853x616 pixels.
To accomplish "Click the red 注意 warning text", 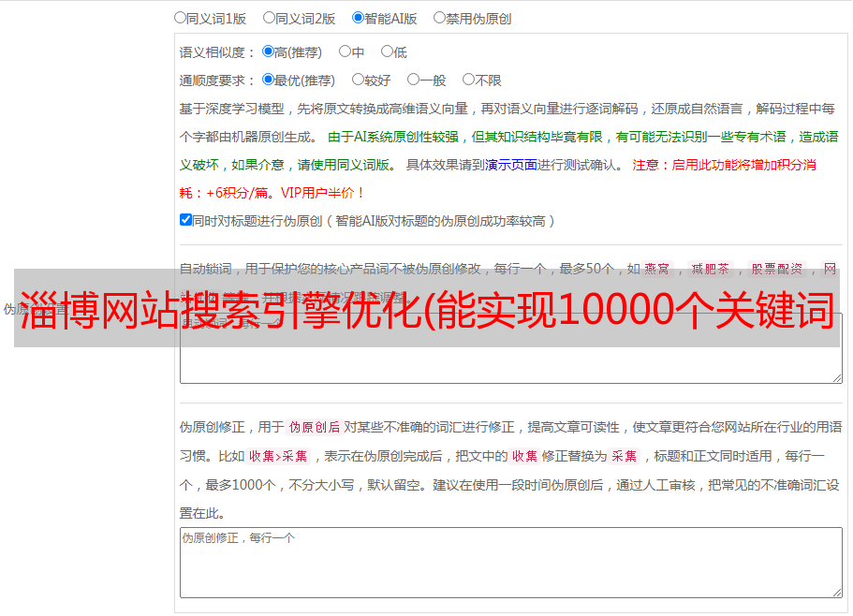I will click(646, 165).
